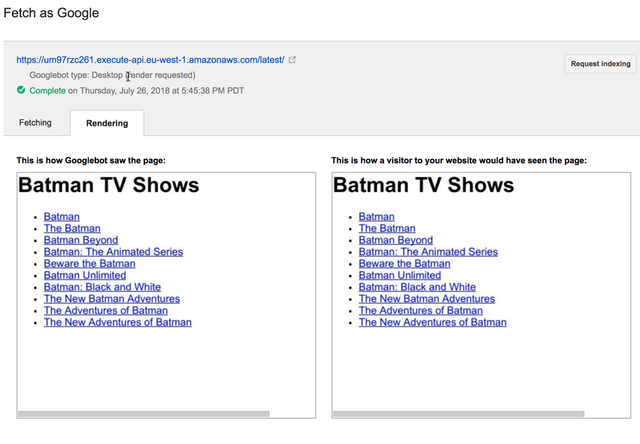This screenshot has width=640, height=444.
Task: Open the external link icon beside the URL
Action: pyautogui.click(x=292, y=60)
